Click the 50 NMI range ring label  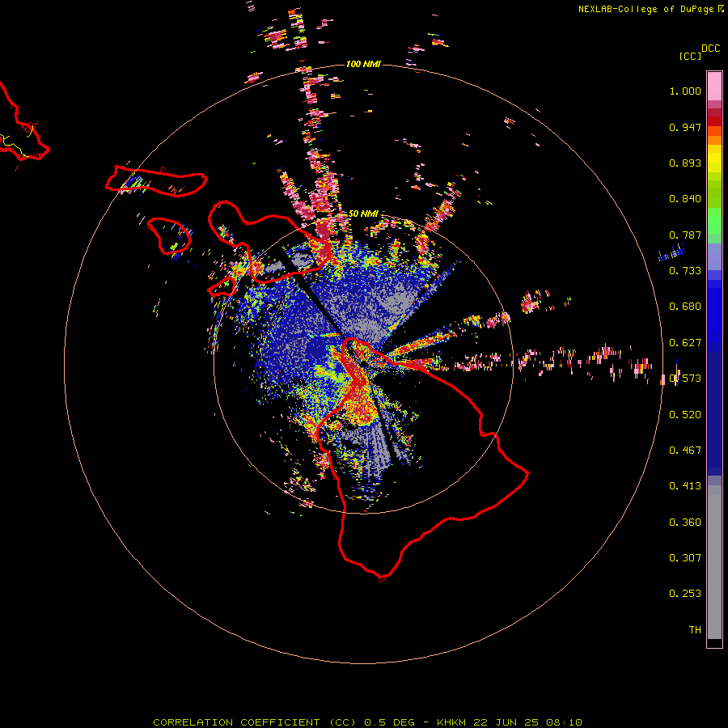pos(363,214)
